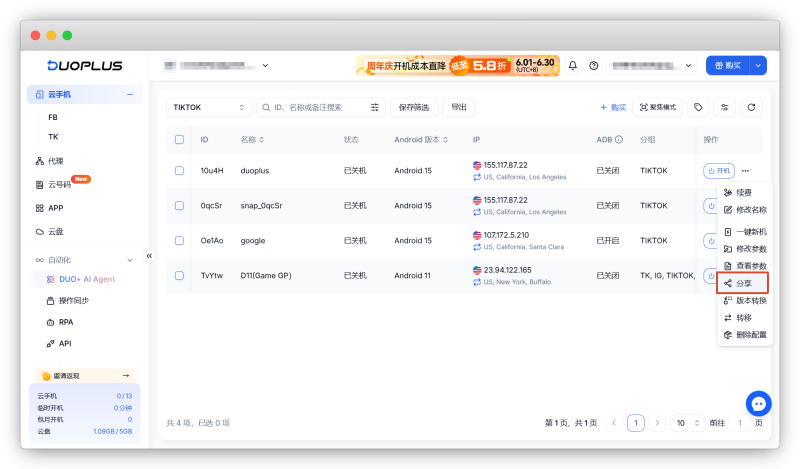The width and height of the screenshot is (800, 469).
Task: Click the refresh list icon
Action: (x=751, y=107)
